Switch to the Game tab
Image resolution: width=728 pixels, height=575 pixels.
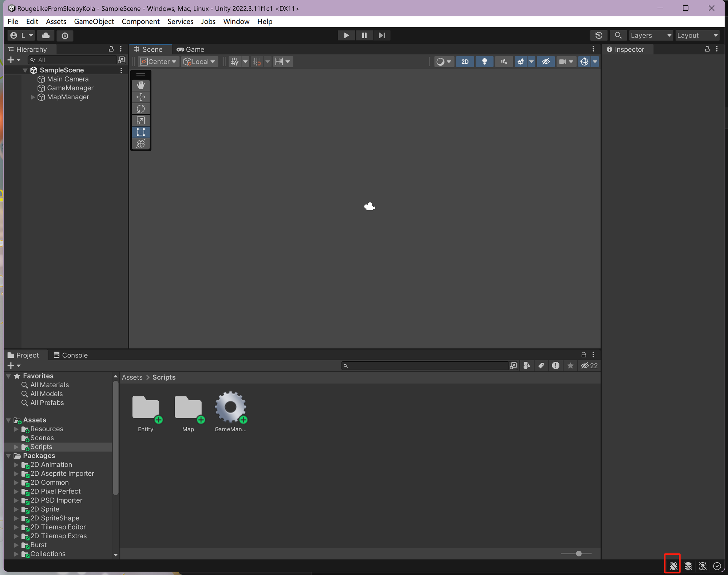[x=190, y=49]
